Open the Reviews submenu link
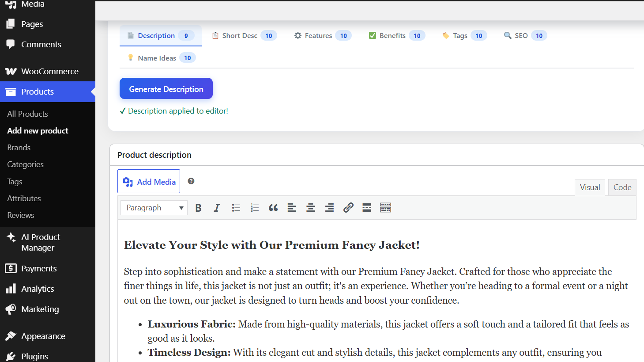Viewport: 644px width, 362px height. [20, 215]
